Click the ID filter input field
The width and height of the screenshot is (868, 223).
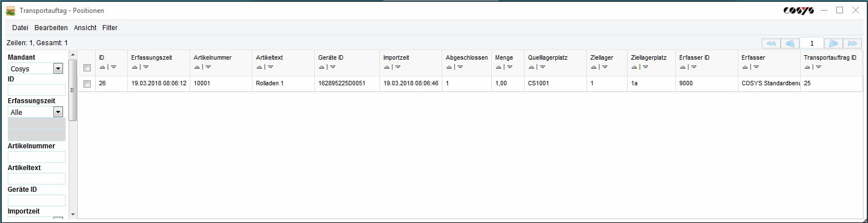click(37, 90)
